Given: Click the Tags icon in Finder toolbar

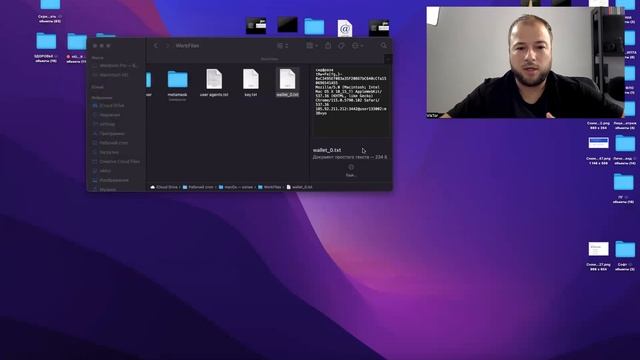Looking at the screenshot, I should click(x=341, y=46).
